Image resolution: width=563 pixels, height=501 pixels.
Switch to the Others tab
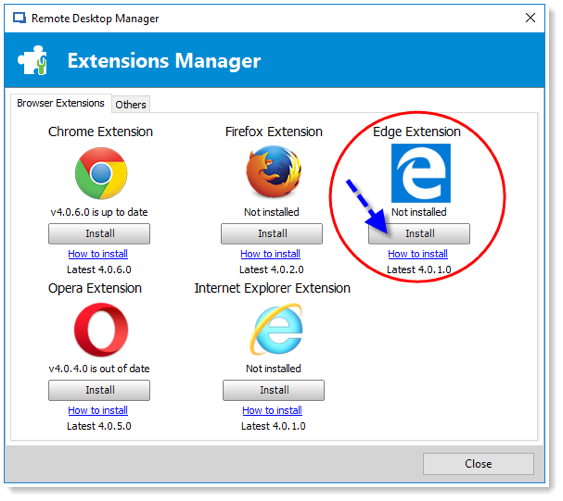tap(131, 105)
